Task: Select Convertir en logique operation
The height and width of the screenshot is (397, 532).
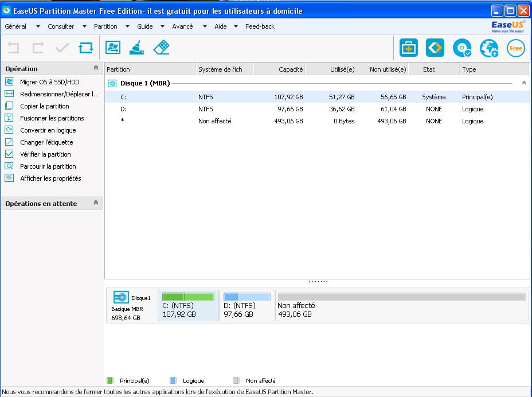Action: coord(48,130)
